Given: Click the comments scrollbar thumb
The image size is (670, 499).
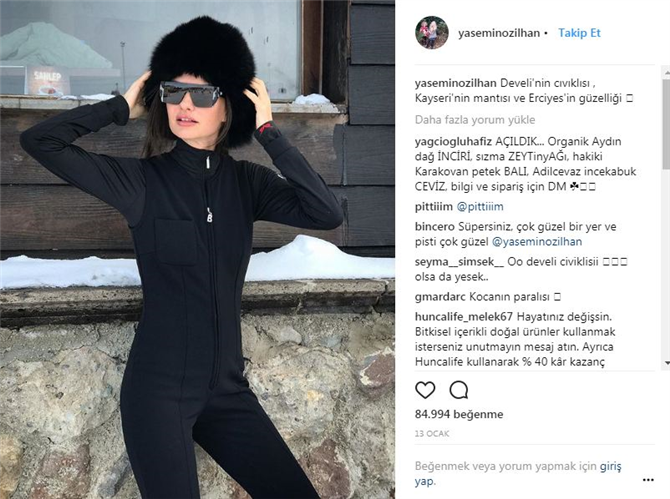Looking at the screenshot, I should coord(667,124).
